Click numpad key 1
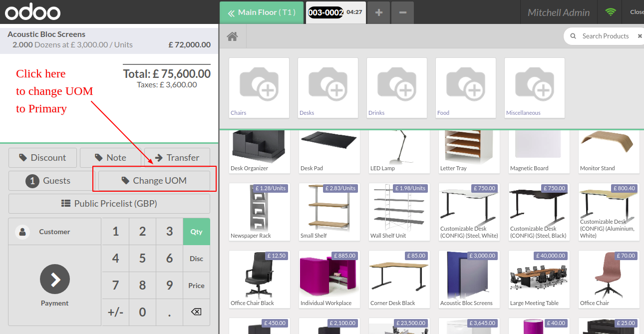 (116, 232)
